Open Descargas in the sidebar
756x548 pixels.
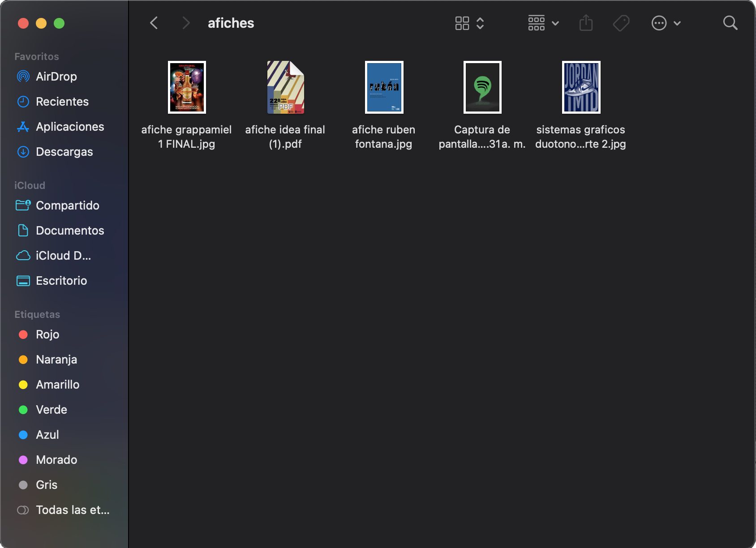tap(64, 152)
